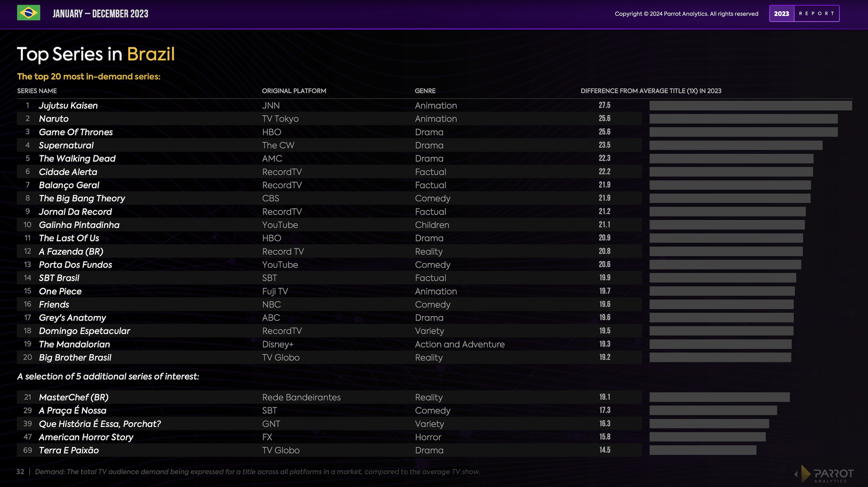Select The Walking Dead series name
The image size is (868, 487).
pyautogui.click(x=77, y=159)
